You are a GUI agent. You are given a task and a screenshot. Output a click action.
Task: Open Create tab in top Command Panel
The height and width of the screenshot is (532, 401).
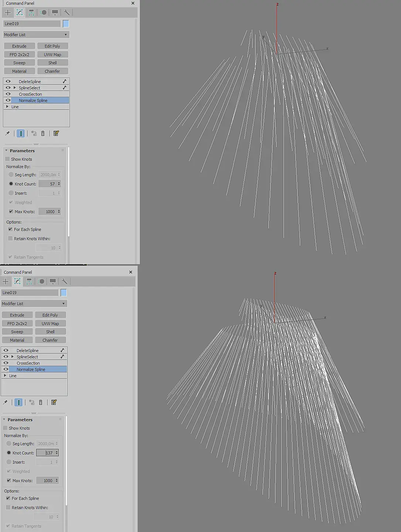point(8,13)
